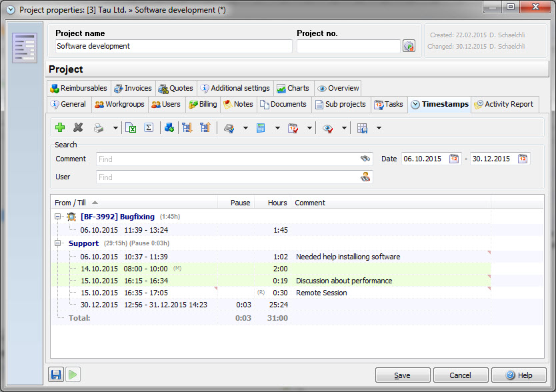Viewport: 556px width, 392px height.
Task: Switch to the Activity Report tab
Action: (504, 105)
